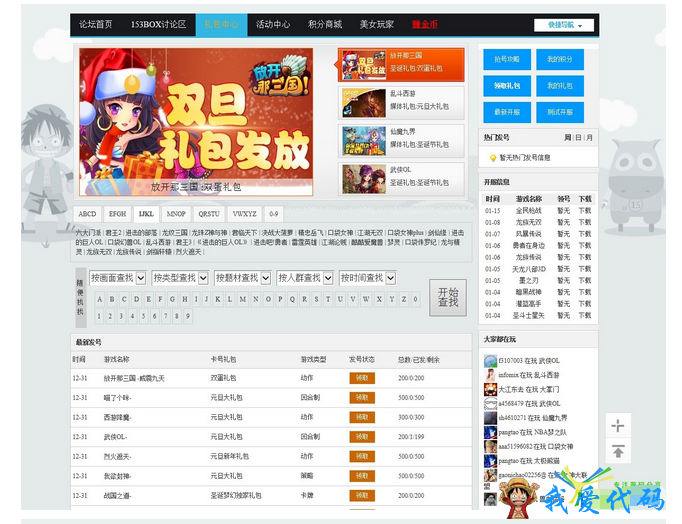This screenshot has width=682, height=524.
Task: Click the 我的积分 blue button
Action: (x=560, y=59)
